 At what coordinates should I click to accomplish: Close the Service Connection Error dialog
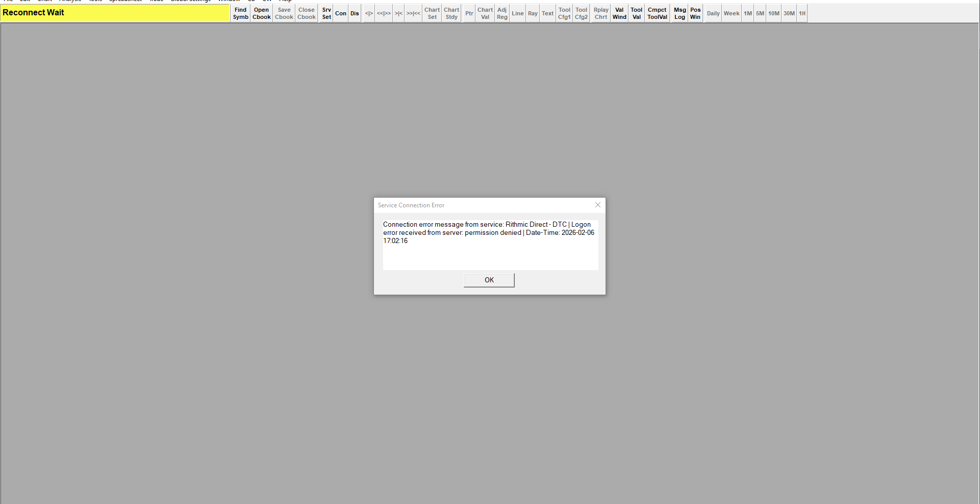(x=598, y=205)
